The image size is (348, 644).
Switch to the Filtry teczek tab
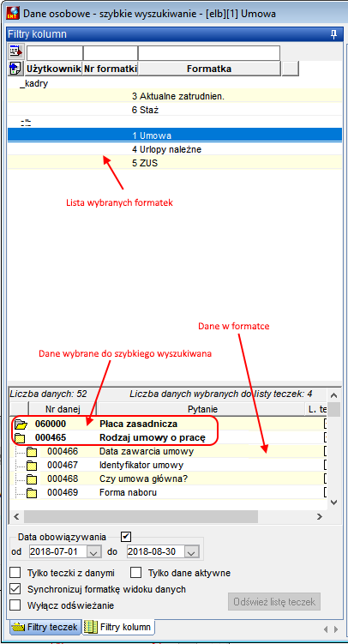45,627
